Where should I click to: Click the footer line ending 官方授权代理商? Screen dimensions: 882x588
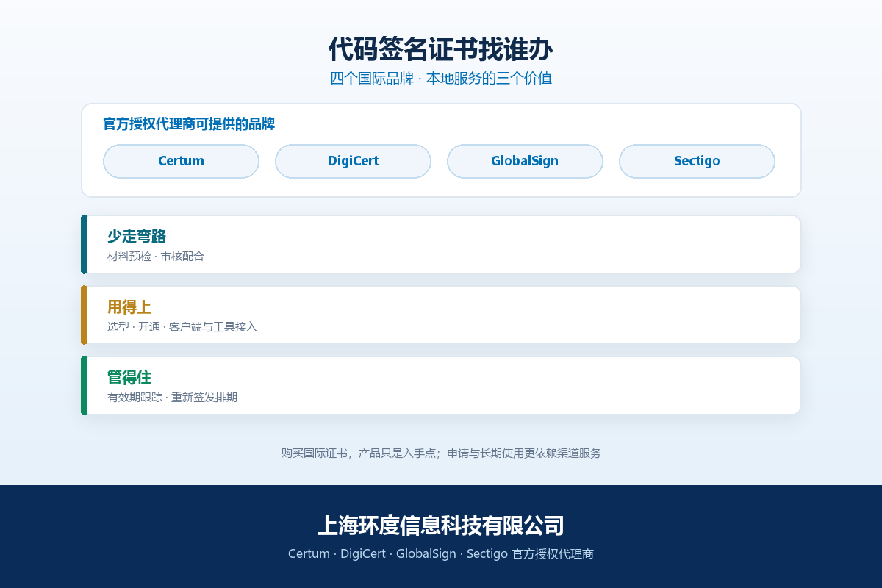(x=441, y=553)
